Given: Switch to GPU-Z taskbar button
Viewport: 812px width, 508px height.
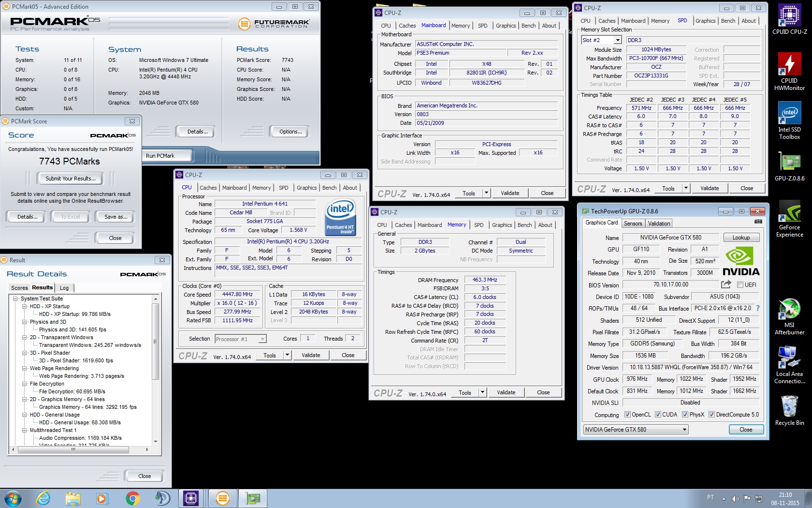Looking at the screenshot, I should [253, 498].
